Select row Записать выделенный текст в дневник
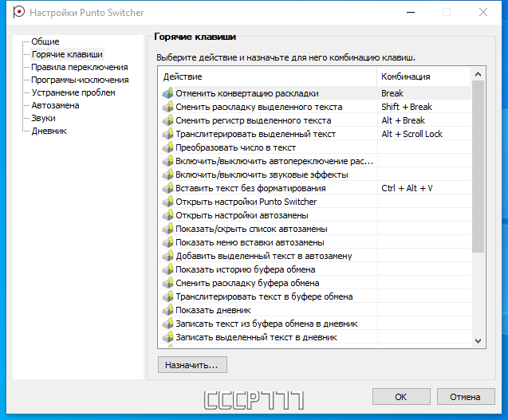 click(x=315, y=337)
